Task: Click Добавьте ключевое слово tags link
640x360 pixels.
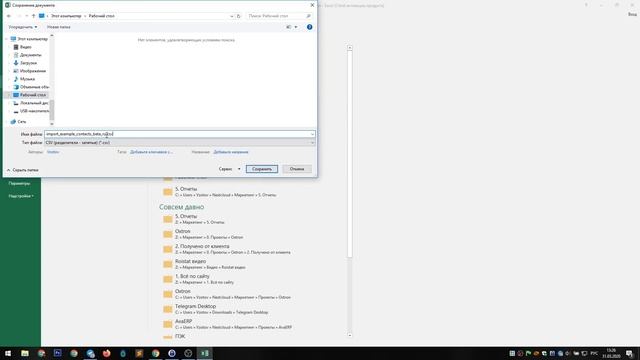Action: [151, 152]
